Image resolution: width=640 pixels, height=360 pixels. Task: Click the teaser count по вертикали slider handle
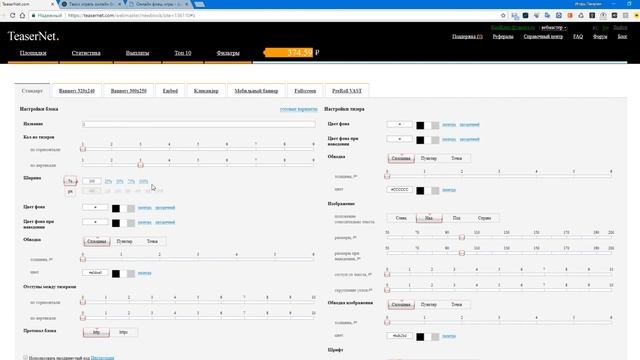click(x=140, y=164)
